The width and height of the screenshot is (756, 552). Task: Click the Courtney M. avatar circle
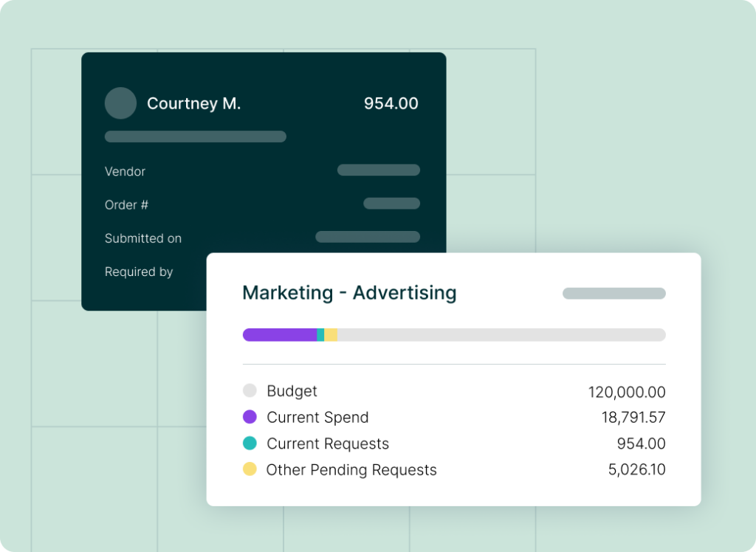(x=120, y=103)
